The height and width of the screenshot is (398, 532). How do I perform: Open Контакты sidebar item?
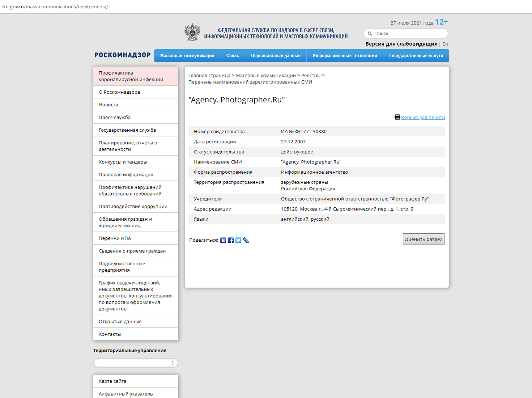tap(136, 334)
